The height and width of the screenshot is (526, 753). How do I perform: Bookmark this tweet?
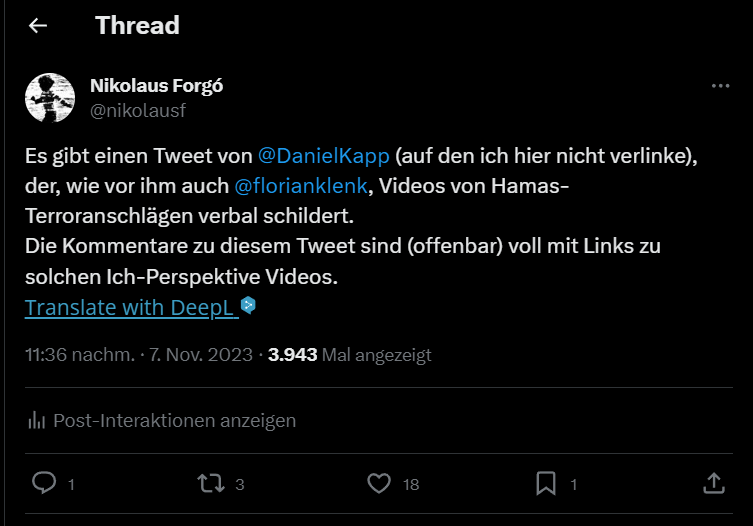546,483
